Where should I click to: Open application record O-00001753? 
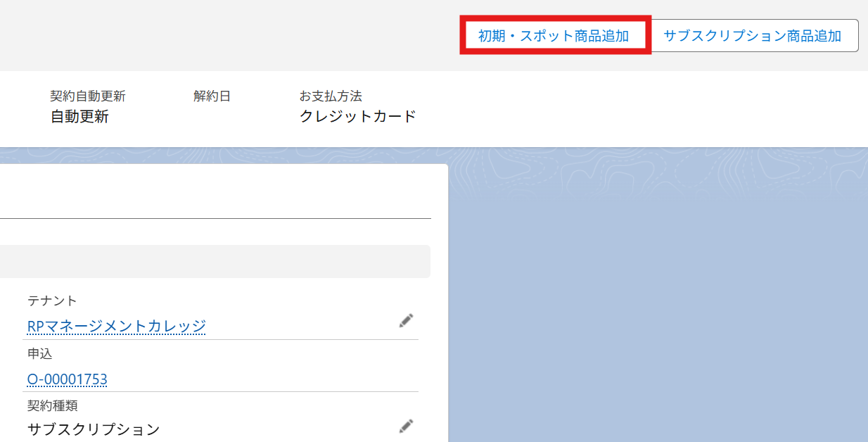point(67,379)
